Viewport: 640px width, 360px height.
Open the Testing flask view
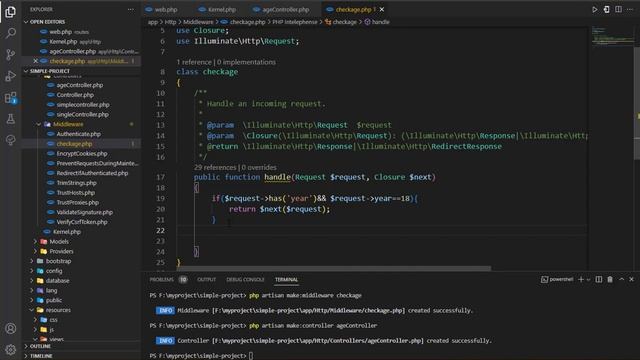click(x=11, y=119)
